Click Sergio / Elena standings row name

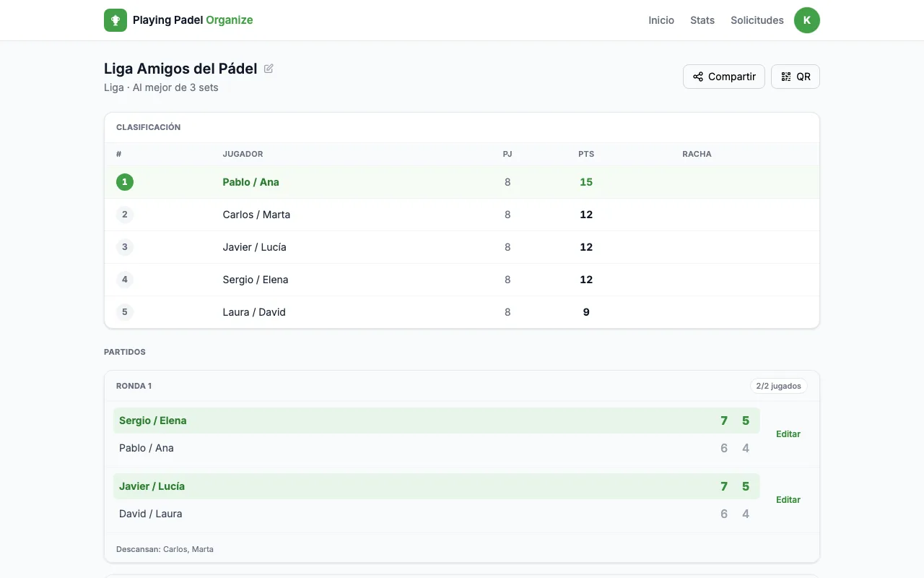point(256,280)
